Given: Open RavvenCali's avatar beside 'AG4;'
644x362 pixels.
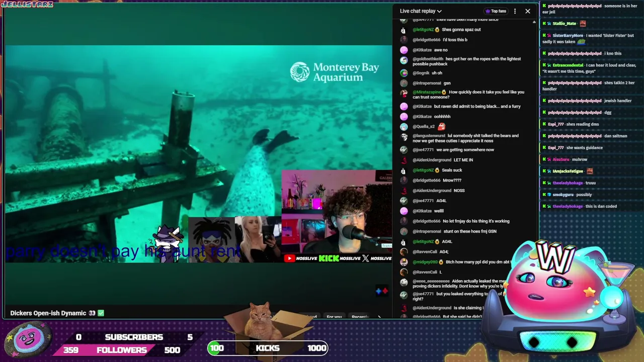Looking at the screenshot, I should [404, 252].
